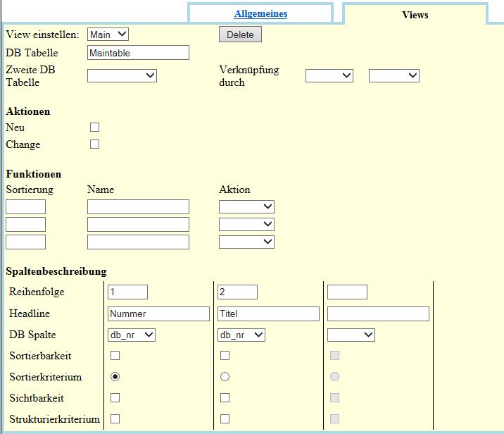The image size is (504, 434).
Task: Toggle Sortierbarkeit checkbox for Nummer column
Action: click(115, 356)
